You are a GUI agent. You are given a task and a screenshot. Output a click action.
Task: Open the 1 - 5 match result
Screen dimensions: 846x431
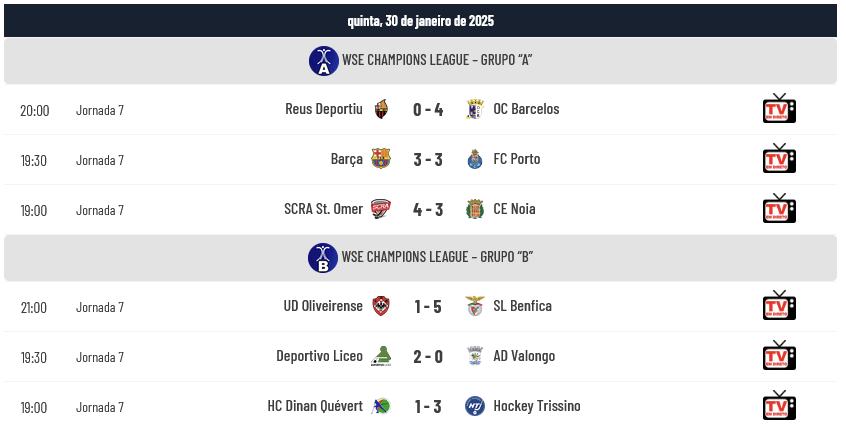pyautogui.click(x=428, y=306)
